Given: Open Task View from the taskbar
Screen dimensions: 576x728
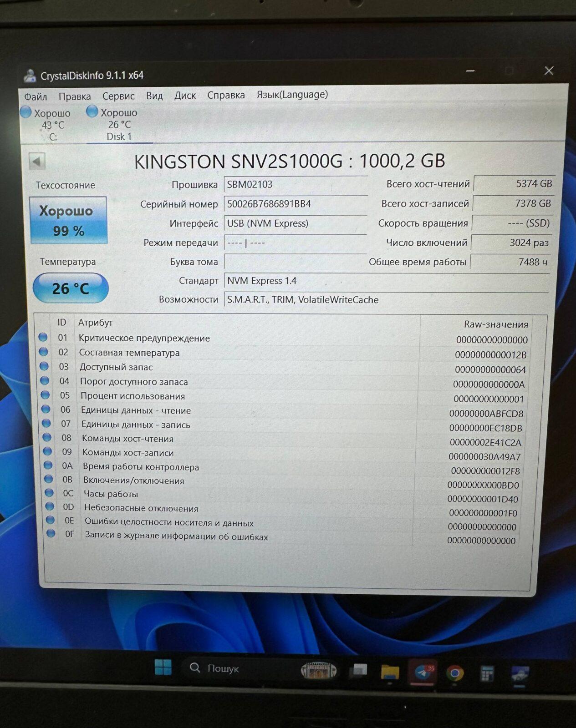Looking at the screenshot, I should [359, 670].
